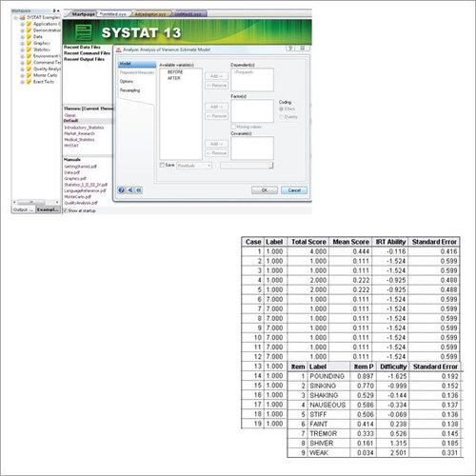This screenshot has height=476, width=476.
Task: Expand the Graphics tree node
Action: click(23, 43)
